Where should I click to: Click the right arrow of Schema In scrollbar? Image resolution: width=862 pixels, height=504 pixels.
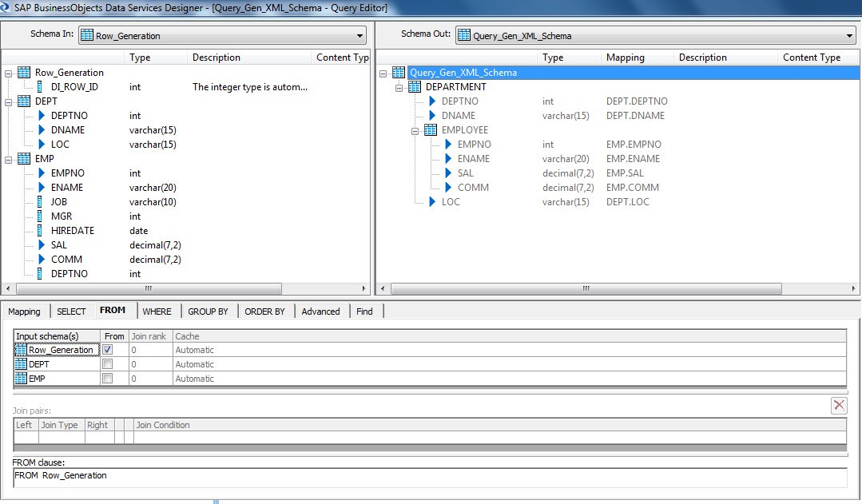click(363, 288)
